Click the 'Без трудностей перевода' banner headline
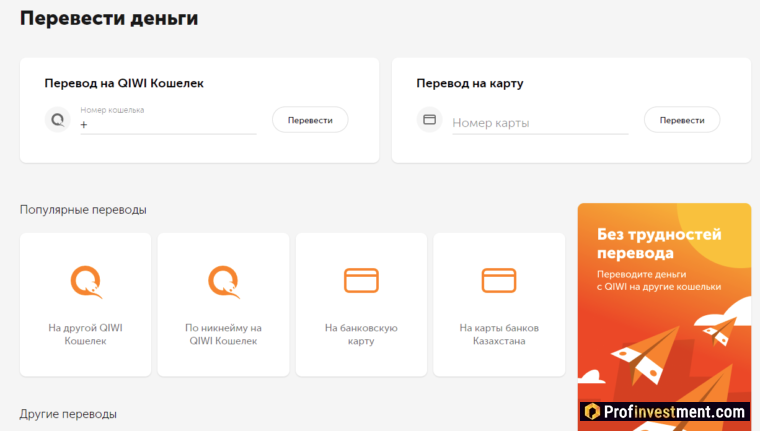 659,243
